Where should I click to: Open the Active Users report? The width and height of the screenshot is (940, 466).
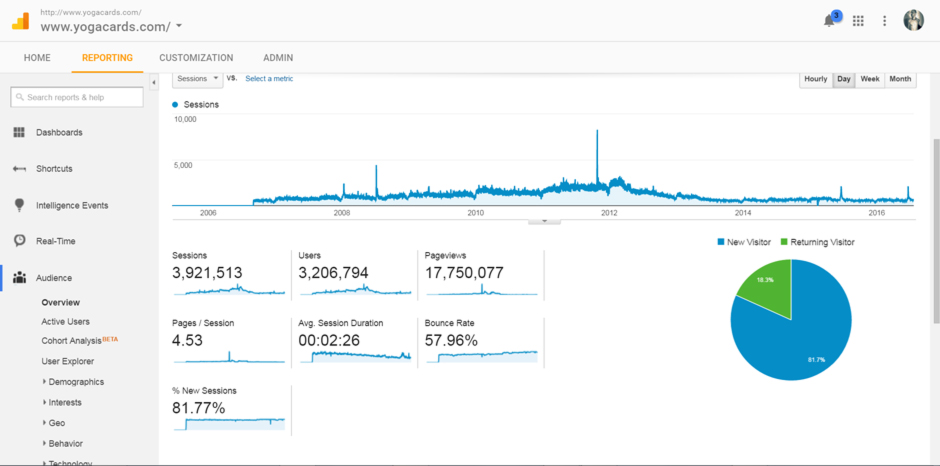(65, 321)
